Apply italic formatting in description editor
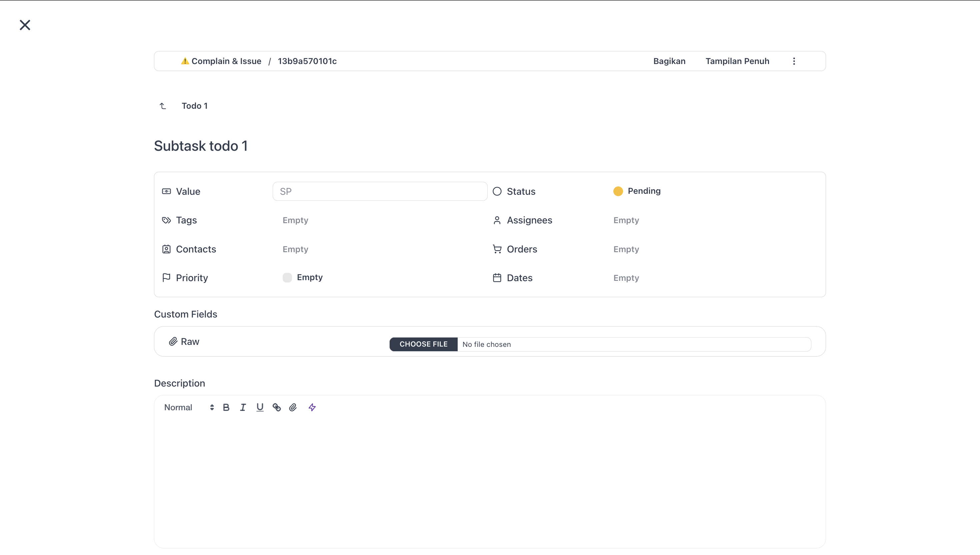The width and height of the screenshot is (980, 555). click(243, 408)
